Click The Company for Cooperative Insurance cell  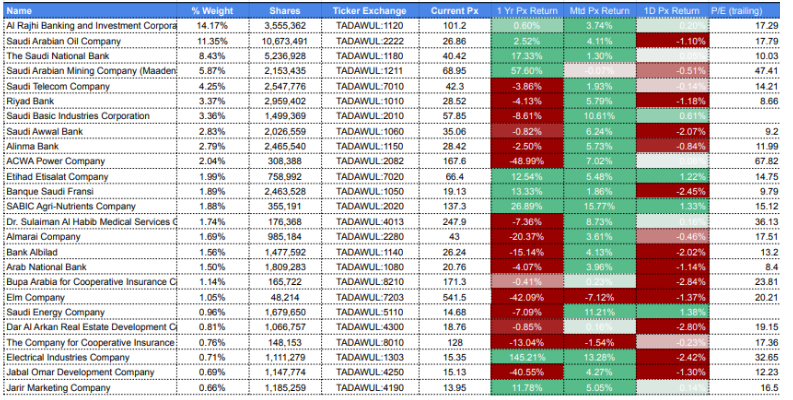90,342
